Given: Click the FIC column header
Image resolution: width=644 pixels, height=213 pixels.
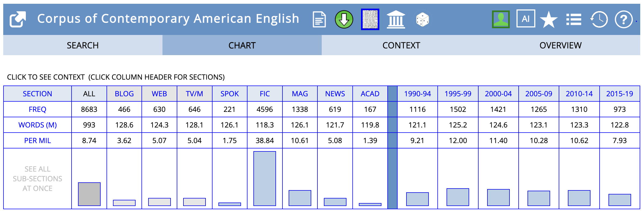Looking at the screenshot, I should pos(265,94).
